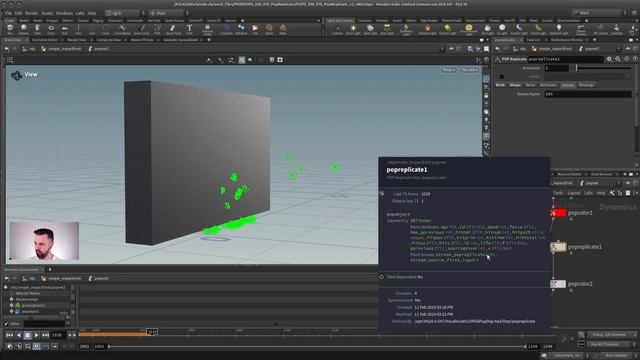Viewport: 640px width, 360px height.
Task: Toggle real-time playback button
Action: click(x=36, y=346)
